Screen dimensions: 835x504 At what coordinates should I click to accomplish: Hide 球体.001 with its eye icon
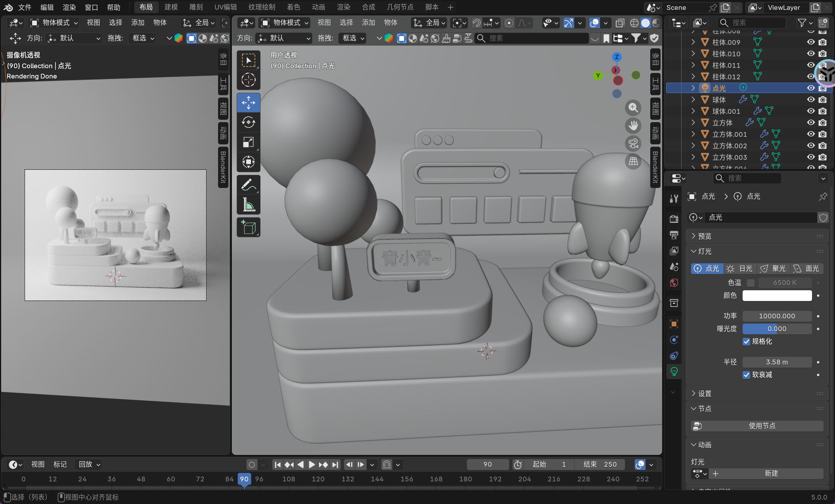[811, 111]
